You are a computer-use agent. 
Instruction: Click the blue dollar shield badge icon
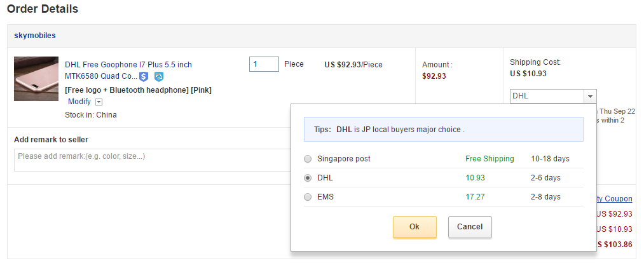click(144, 77)
